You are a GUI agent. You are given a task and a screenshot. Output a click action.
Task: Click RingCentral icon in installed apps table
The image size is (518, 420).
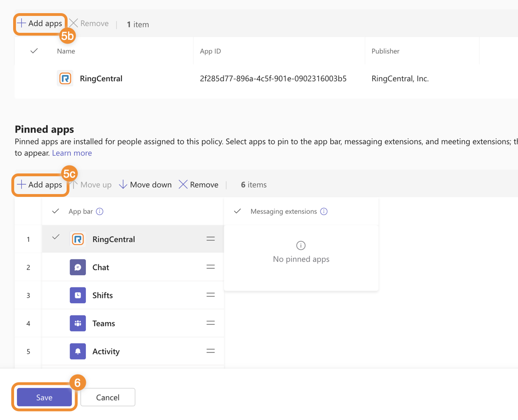click(x=65, y=79)
